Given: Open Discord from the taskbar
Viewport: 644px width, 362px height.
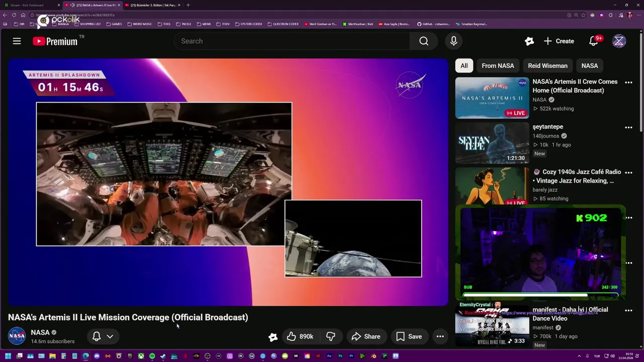Looking at the screenshot, I should 97,356.
